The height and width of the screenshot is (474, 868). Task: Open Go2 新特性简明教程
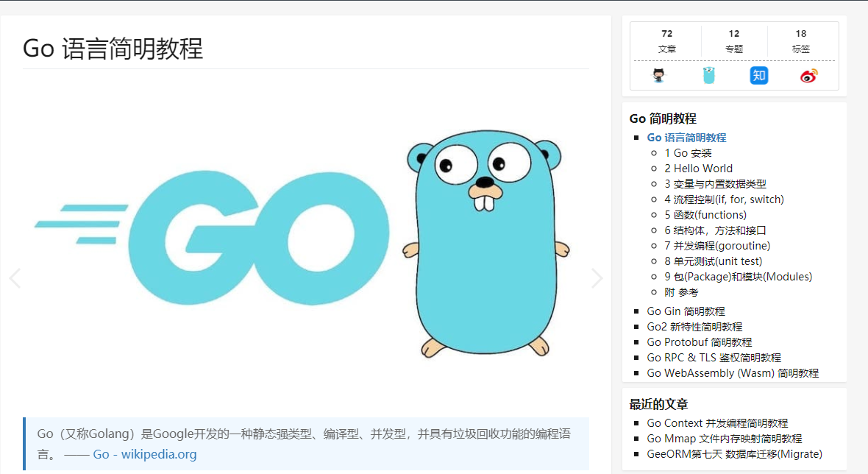(x=694, y=326)
